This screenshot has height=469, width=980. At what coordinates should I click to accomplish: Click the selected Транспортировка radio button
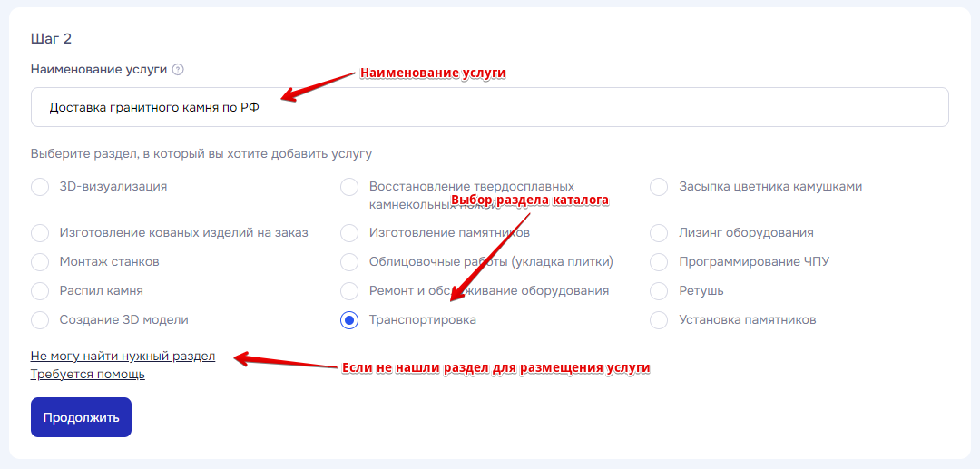pyautogui.click(x=349, y=320)
